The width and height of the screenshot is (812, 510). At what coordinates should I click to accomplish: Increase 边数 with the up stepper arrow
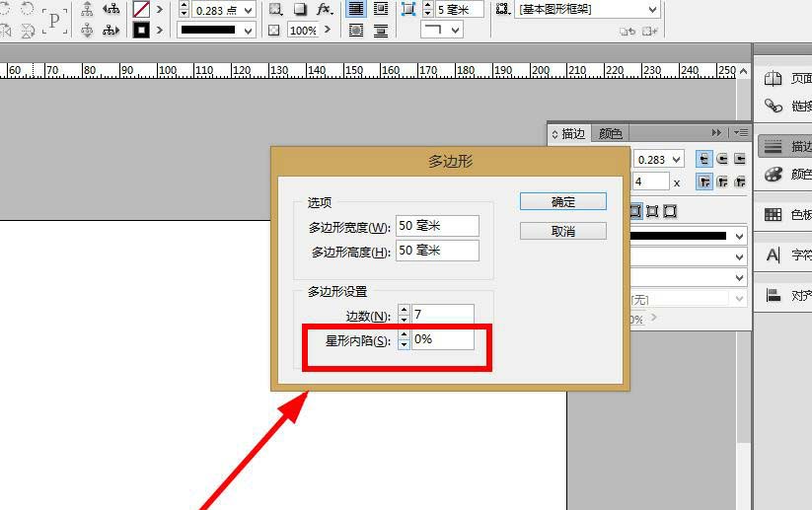[404, 310]
